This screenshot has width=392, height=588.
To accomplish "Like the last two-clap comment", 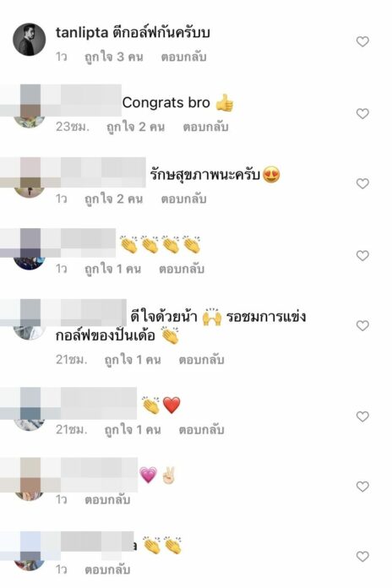I will (362, 556).
